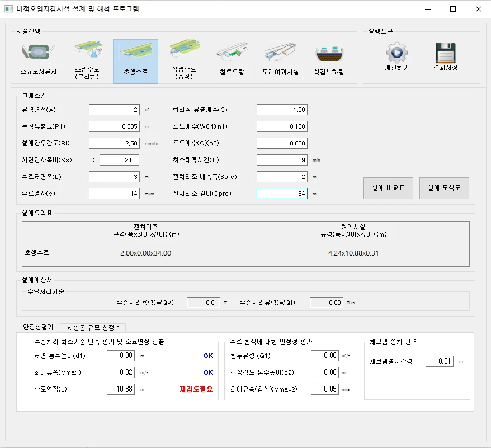The image size is (491, 448).
Task: Open the 설계 비교표 comparison table
Action: point(388,188)
